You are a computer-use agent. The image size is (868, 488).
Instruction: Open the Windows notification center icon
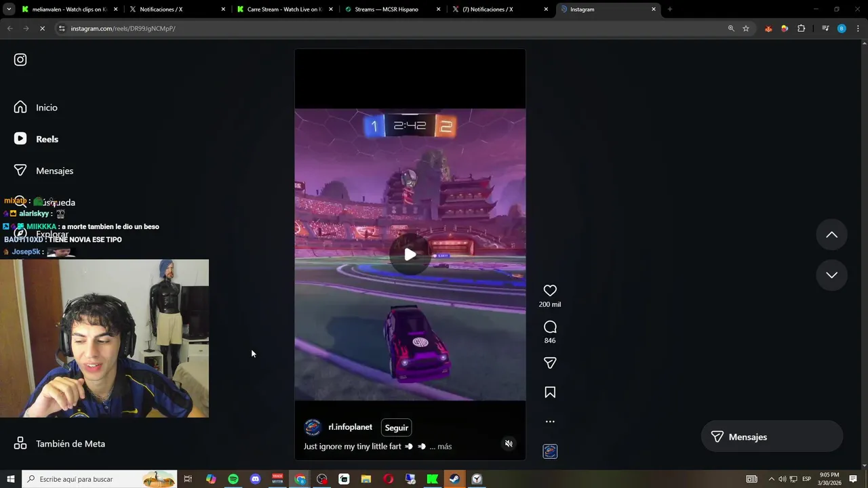point(853,479)
